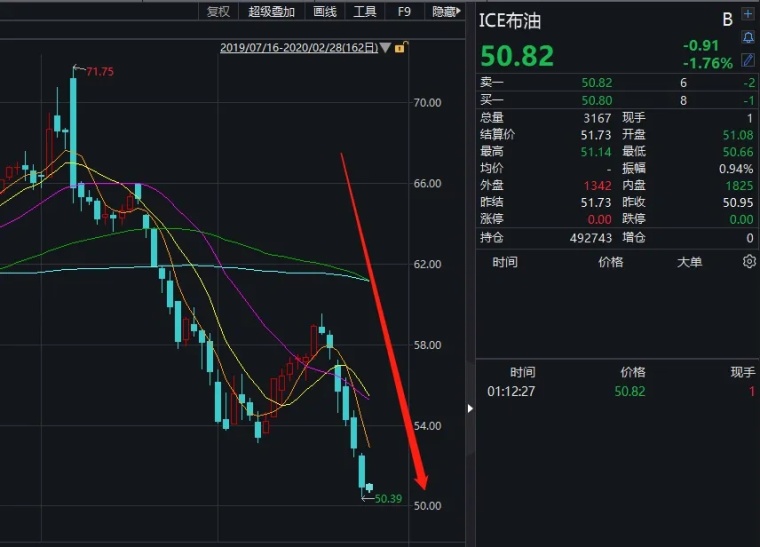Click the tall 71.75 peak candlestick

click(73, 133)
